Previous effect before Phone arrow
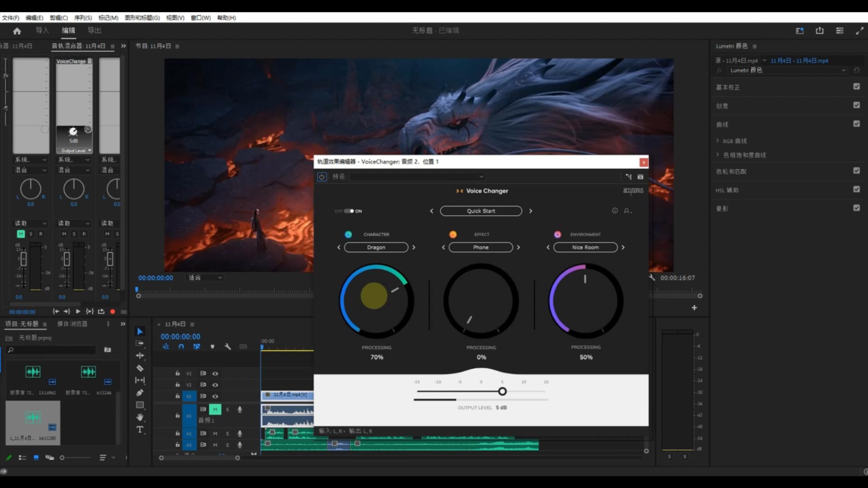This screenshot has height=488, width=868. tap(443, 247)
